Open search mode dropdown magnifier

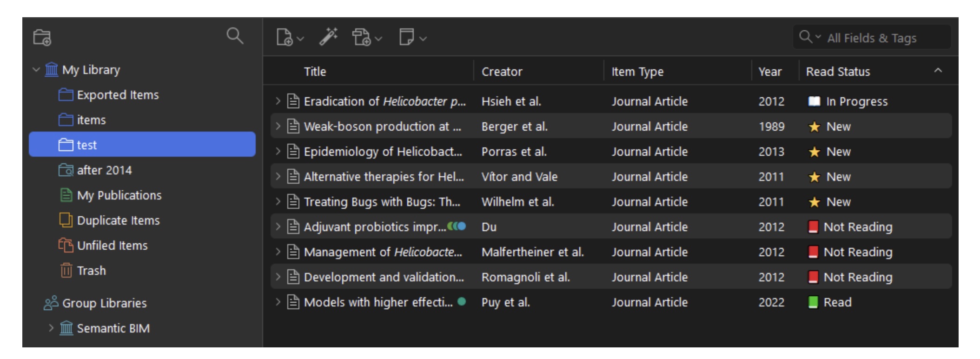pos(810,37)
